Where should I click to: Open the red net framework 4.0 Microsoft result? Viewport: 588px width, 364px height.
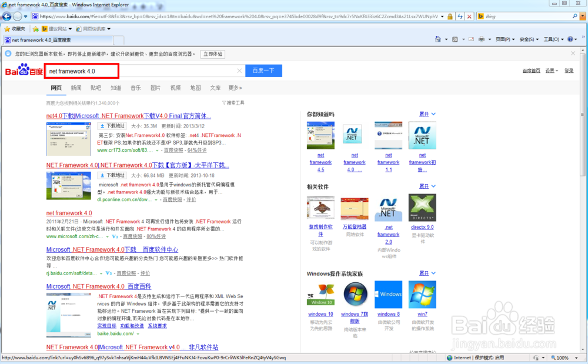69,213
